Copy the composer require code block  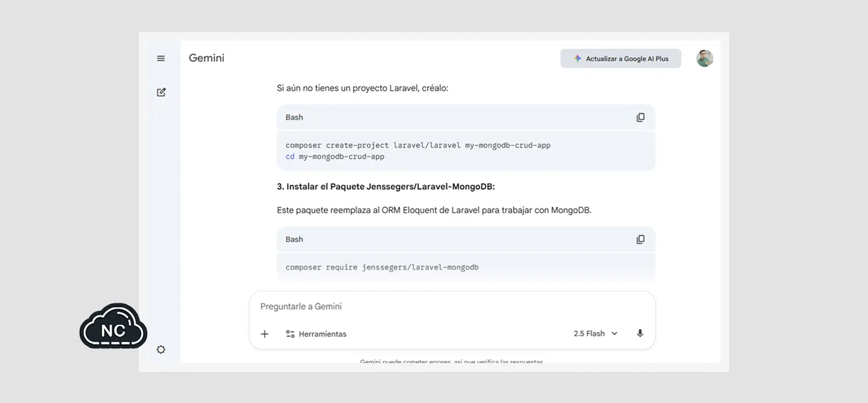click(x=640, y=240)
